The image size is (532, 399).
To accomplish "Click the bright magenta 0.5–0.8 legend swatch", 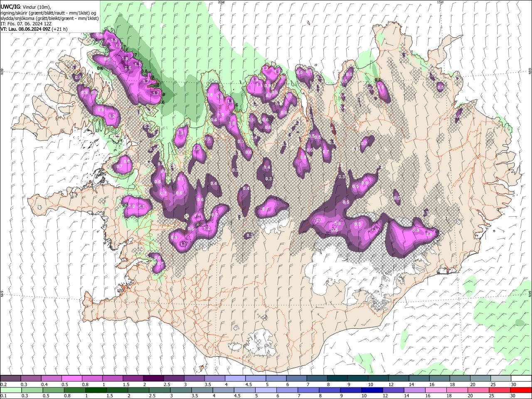I will click(x=71, y=379).
